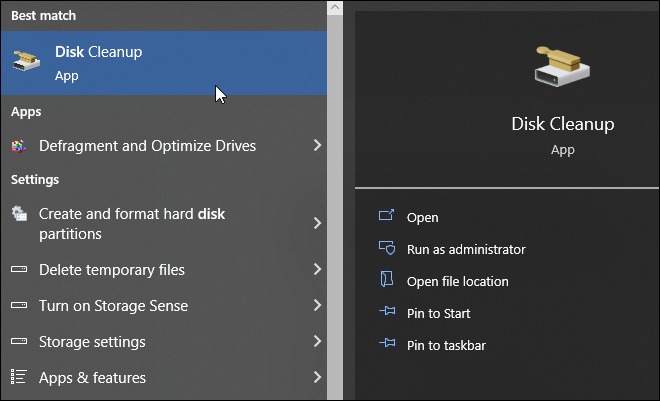The height and width of the screenshot is (401, 660).
Task: Click the Open file location icon
Action: click(387, 279)
